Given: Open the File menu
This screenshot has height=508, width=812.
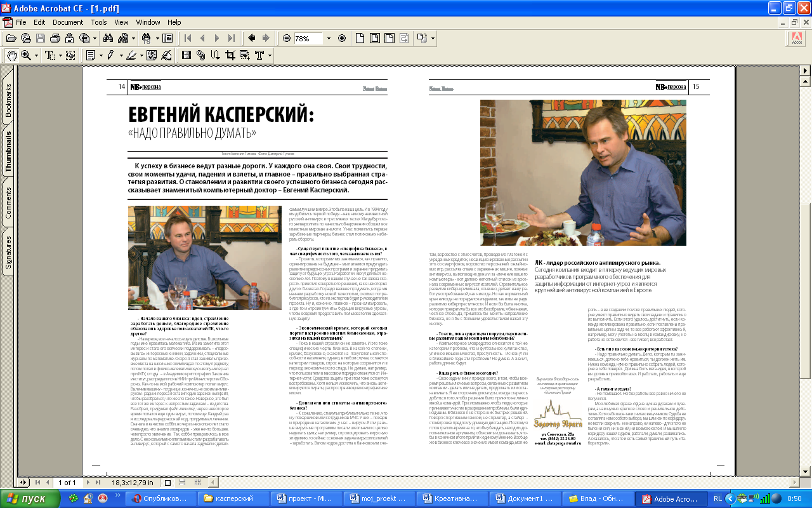Looking at the screenshot, I should pyautogui.click(x=21, y=22).
